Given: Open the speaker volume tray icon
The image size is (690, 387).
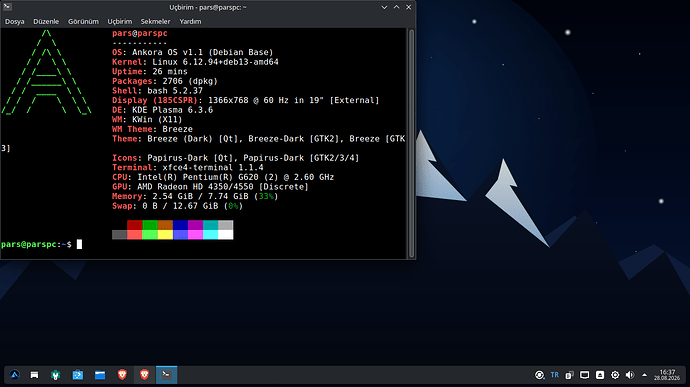Looking at the screenshot, I should (x=630, y=375).
